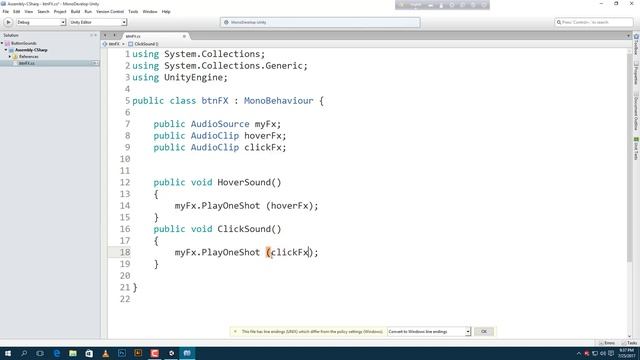Close the Solution pad
Screen dimensions: 640x360
96,36
